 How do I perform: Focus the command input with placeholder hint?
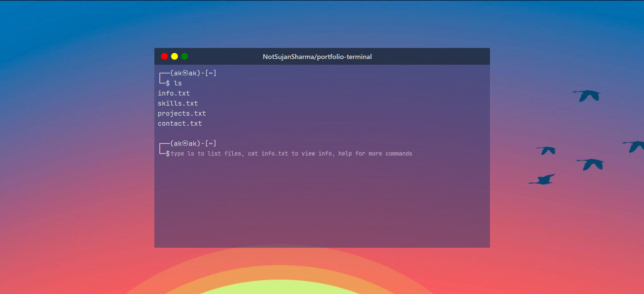point(291,154)
